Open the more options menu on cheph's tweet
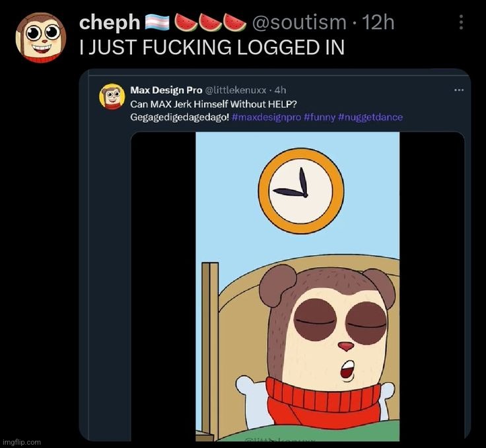Screen dimensions: 486x448 coord(460,23)
